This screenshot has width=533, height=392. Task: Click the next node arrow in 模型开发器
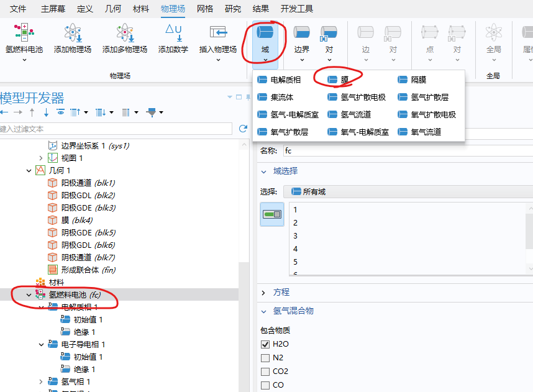18,112
